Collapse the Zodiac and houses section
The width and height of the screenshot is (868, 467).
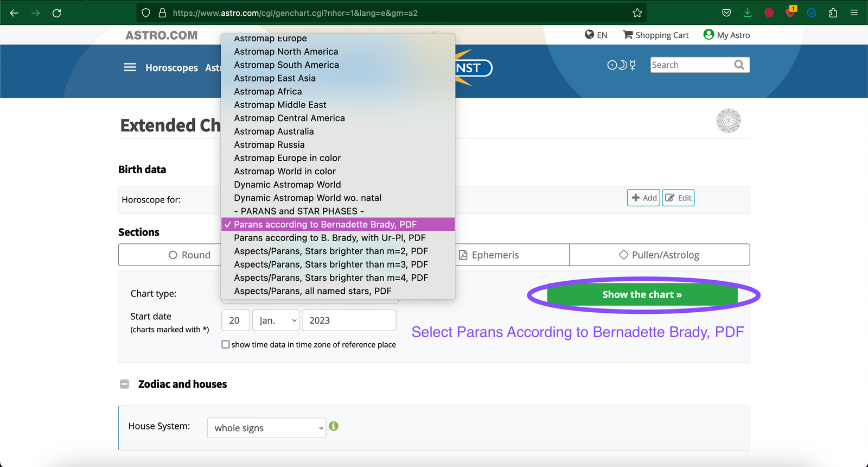tap(124, 384)
